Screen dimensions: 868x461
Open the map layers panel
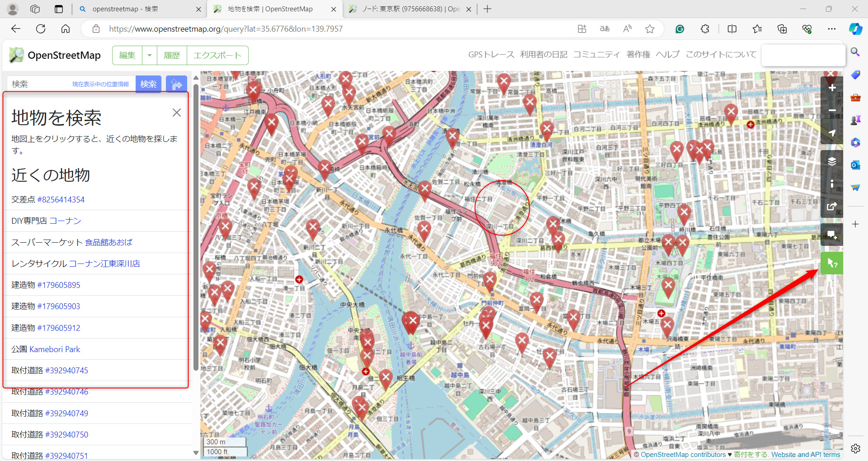[x=831, y=161]
